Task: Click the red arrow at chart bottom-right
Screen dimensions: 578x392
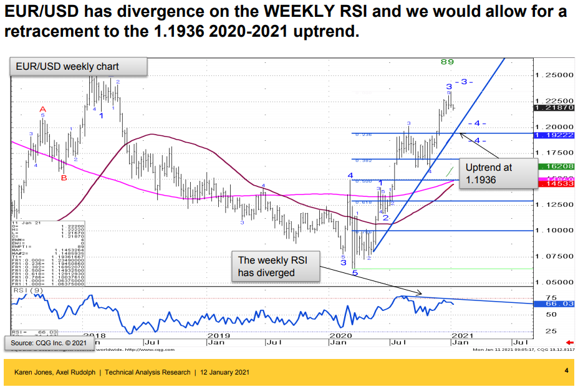Action: tap(568, 342)
